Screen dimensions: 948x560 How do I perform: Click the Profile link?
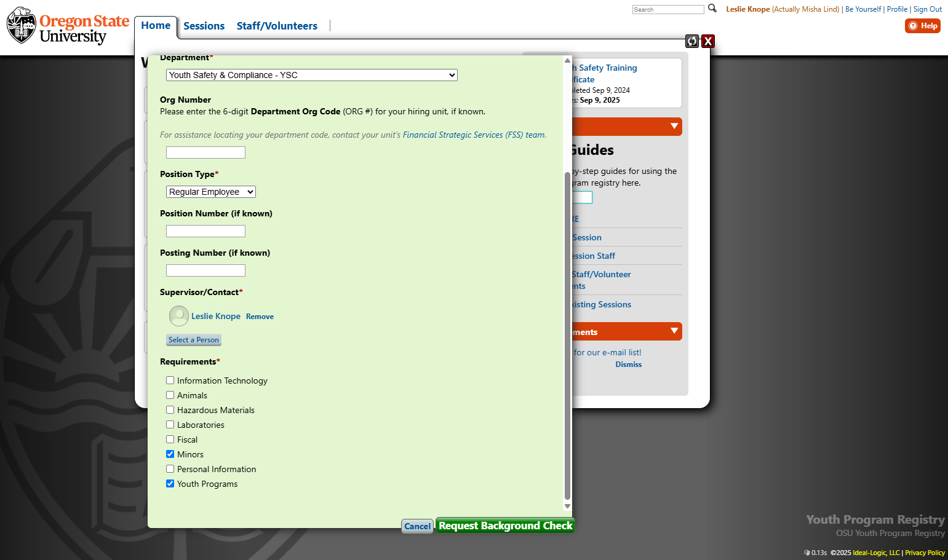897,9
